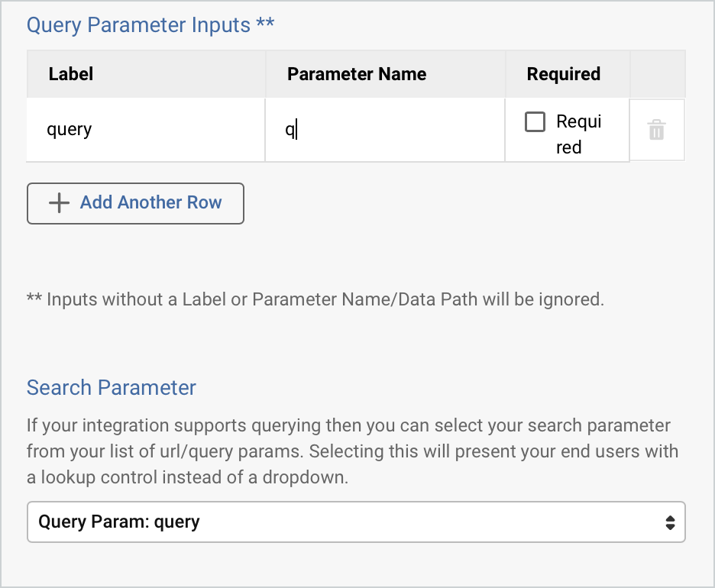Click the Search Parameter section heading
The width and height of the screenshot is (715, 588).
(111, 387)
